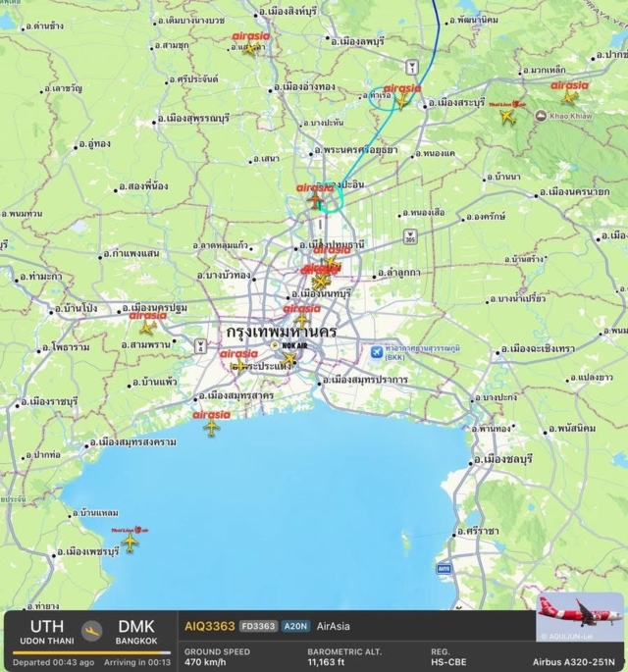Tap the อ.เมืองสมุทรปราการ map label

click(365, 380)
